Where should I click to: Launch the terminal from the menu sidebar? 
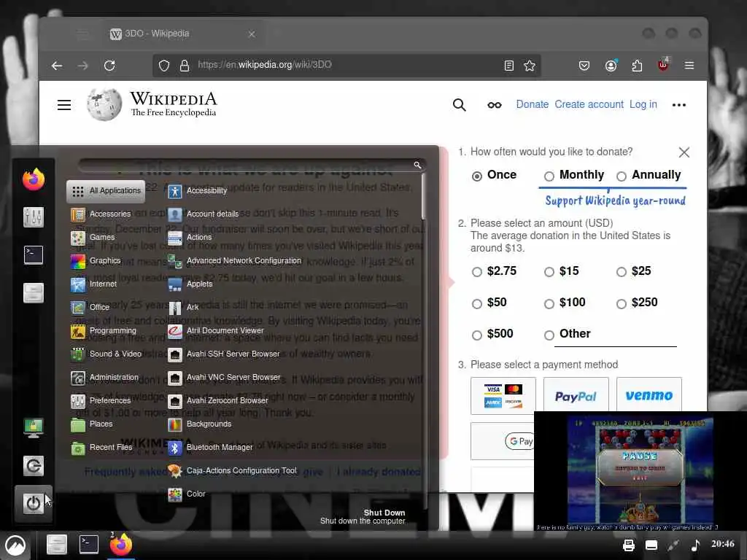[x=34, y=254]
